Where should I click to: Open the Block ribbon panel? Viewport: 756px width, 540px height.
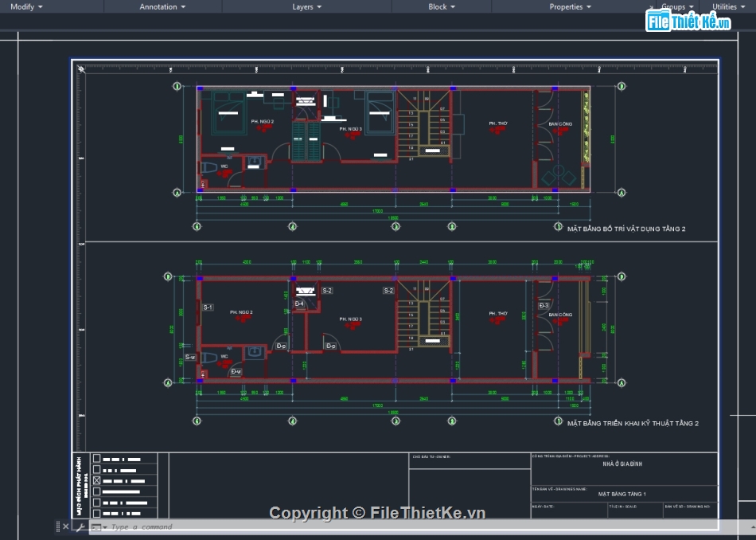click(442, 6)
